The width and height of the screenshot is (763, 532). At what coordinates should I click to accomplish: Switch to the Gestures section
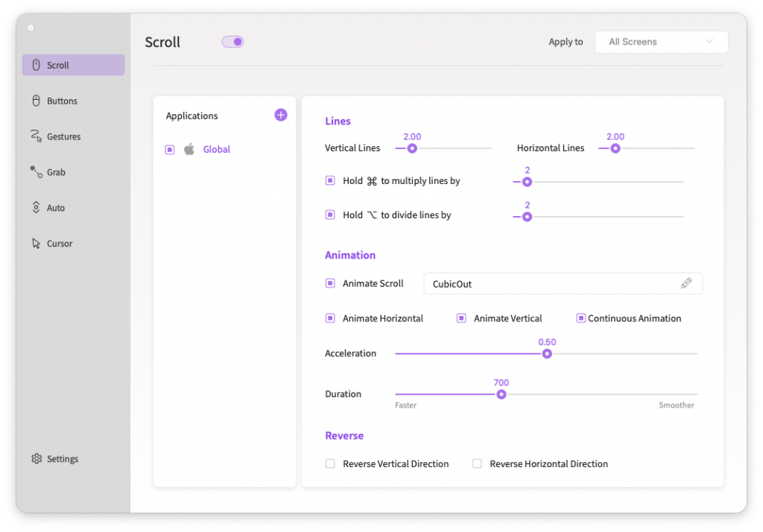coord(74,136)
